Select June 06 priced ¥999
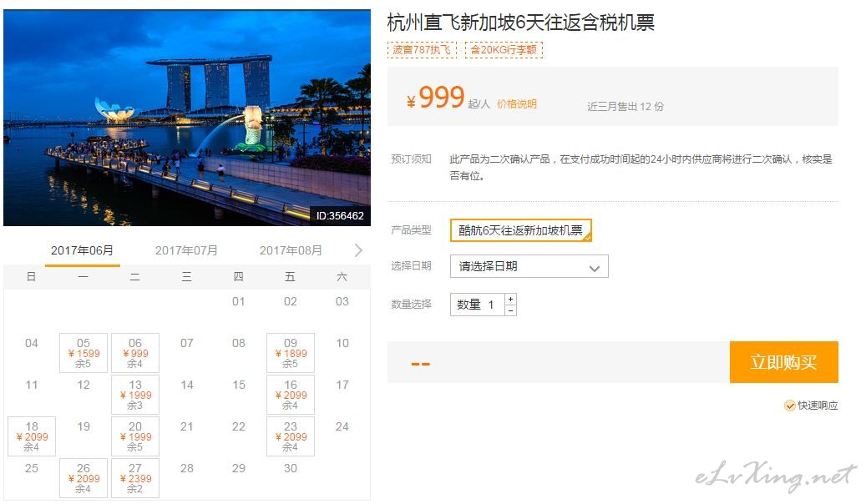 tap(135, 353)
